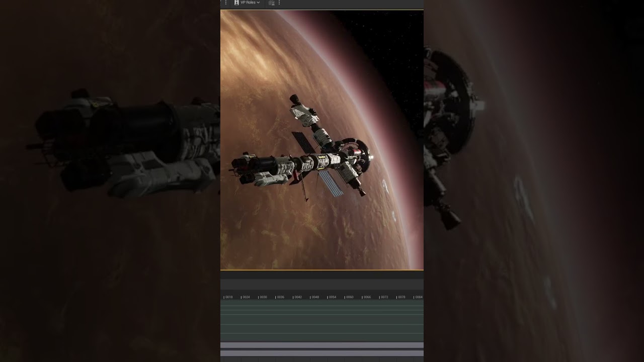
Task: Jump to frame 0060 on the timeline ruler
Action: tap(350, 297)
